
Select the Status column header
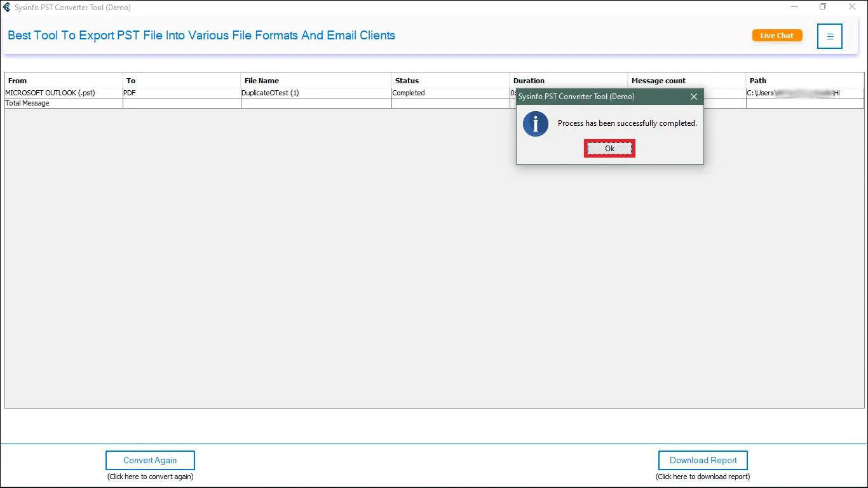tap(451, 81)
